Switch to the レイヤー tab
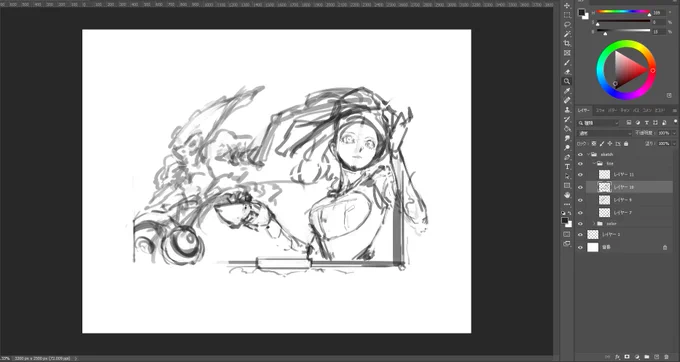Viewport: 680px width, 362px height. [x=584, y=111]
